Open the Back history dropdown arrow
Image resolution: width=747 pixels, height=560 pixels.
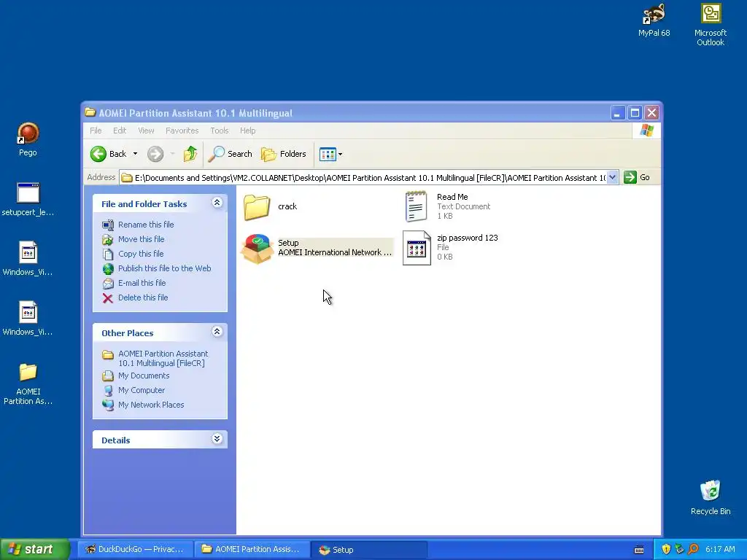[x=135, y=154]
